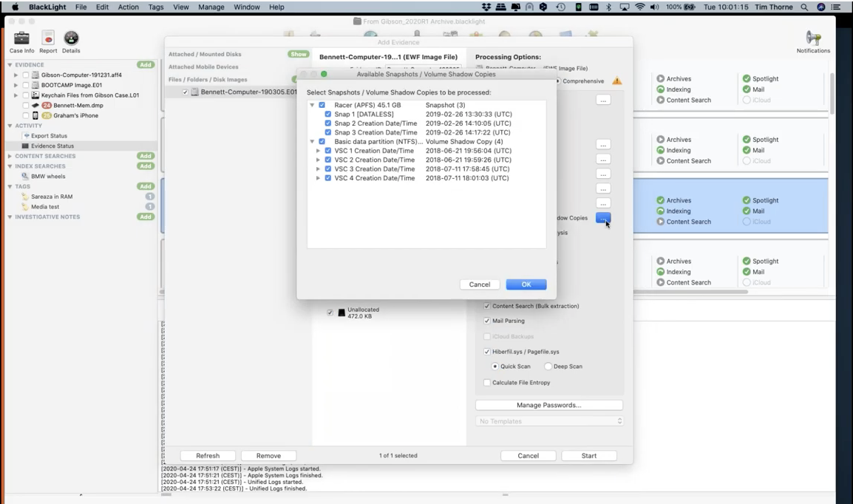
Task: Open the Details toolbar icon
Action: [71, 38]
